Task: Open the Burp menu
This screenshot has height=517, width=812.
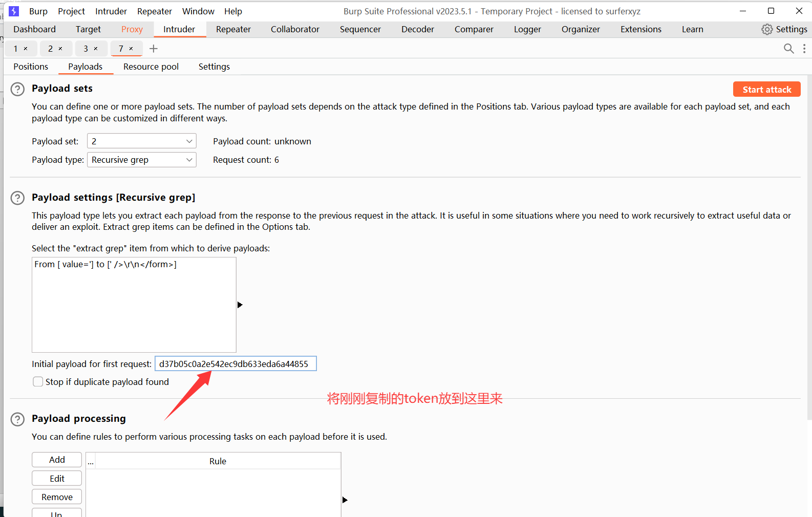Action: point(38,11)
